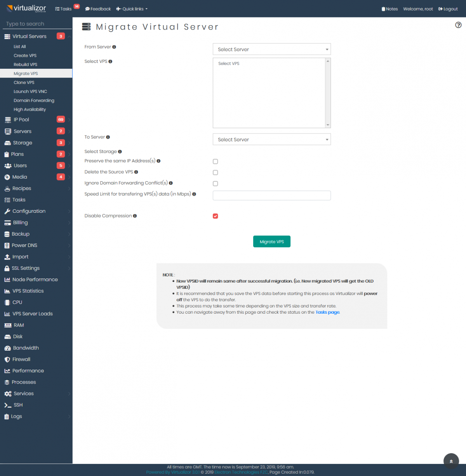Open the Tasks page link in the note
Screen dimensions: 466x476
327,312
